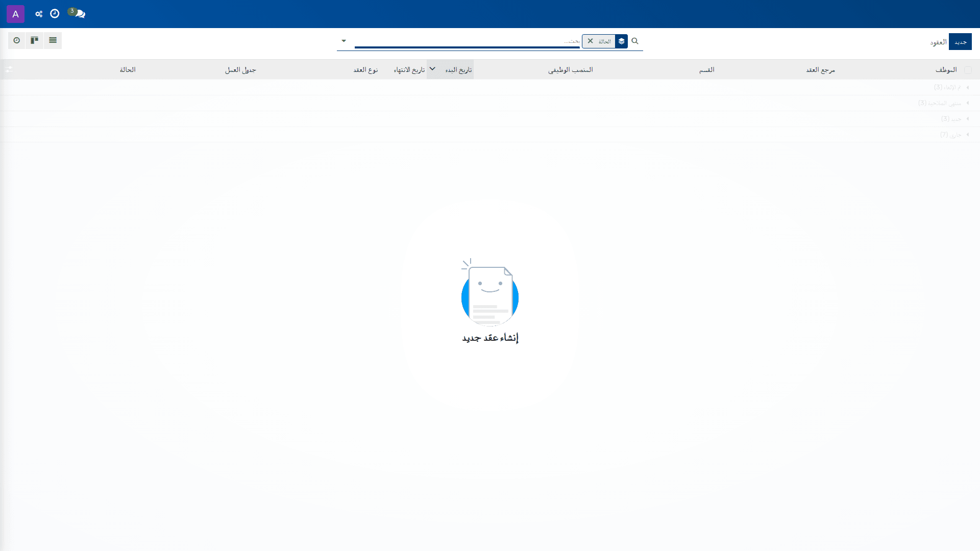Focus the search input field

pos(467,41)
